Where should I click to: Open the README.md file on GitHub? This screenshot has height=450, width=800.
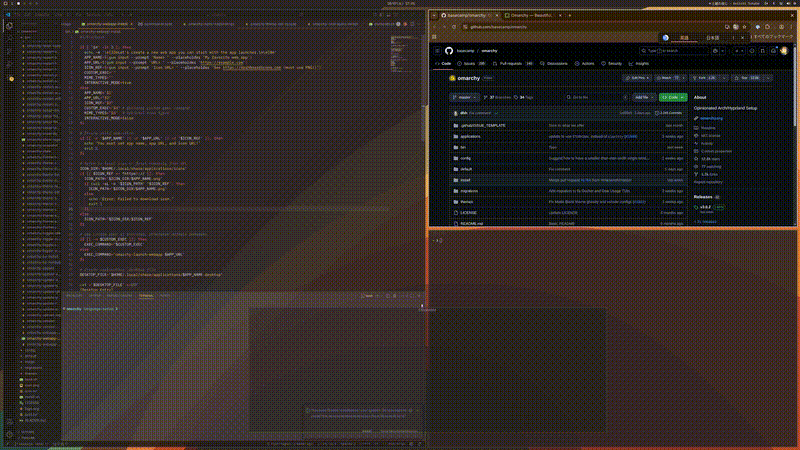coord(471,223)
